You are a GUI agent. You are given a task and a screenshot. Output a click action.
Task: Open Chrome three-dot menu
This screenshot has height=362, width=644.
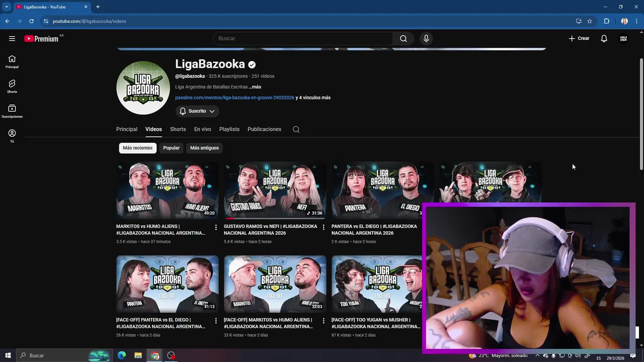tap(636, 21)
